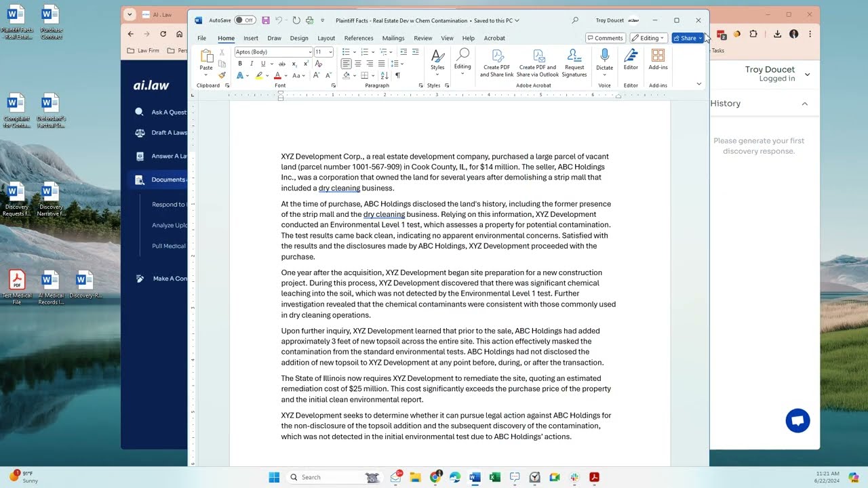Decrease font size with shrink font icon
Screen dimensions: 868x488
point(328,75)
